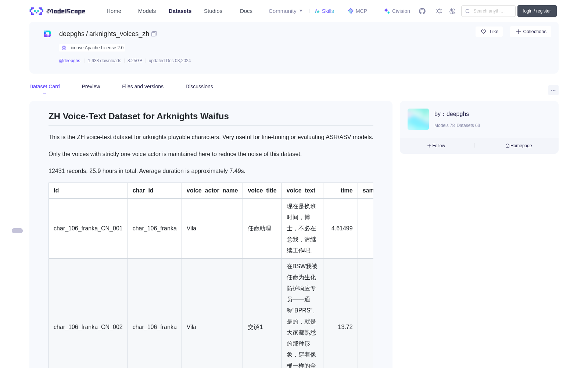588x368 pixels.
Task: Follow the deepghs author
Action: point(436,146)
